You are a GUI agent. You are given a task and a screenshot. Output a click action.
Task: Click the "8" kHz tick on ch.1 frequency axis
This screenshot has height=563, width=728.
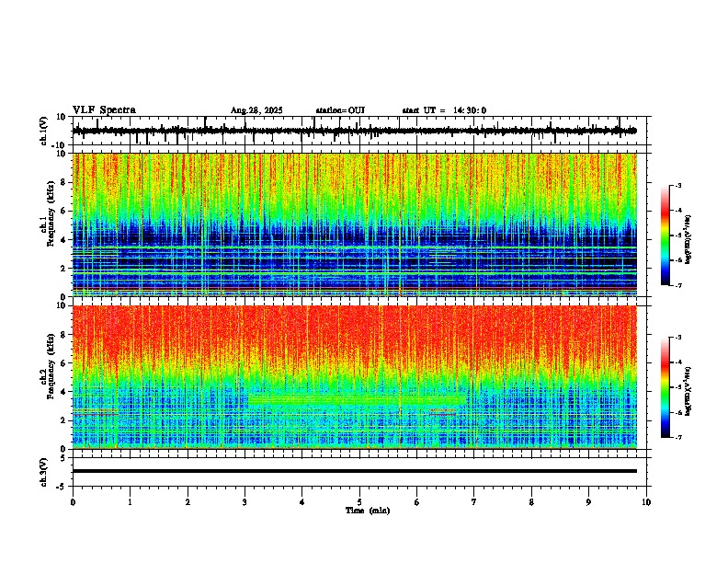64,182
